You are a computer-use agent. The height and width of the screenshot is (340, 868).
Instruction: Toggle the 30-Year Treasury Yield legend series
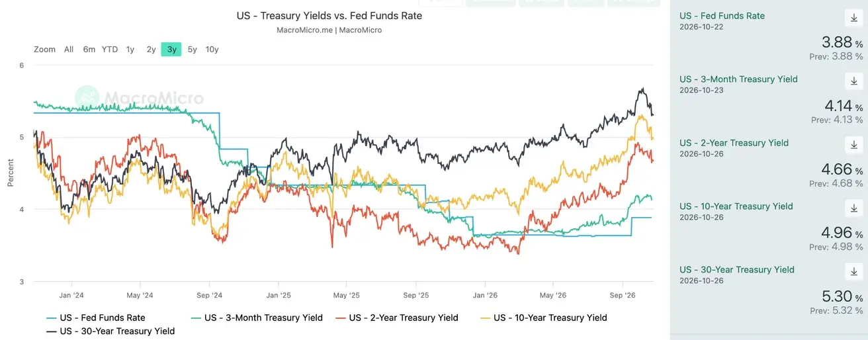(x=110, y=331)
